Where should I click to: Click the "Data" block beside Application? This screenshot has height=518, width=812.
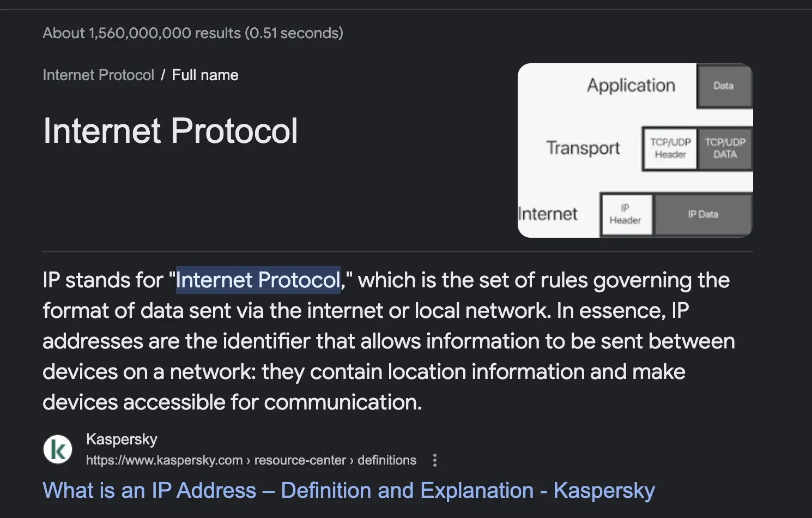click(723, 86)
